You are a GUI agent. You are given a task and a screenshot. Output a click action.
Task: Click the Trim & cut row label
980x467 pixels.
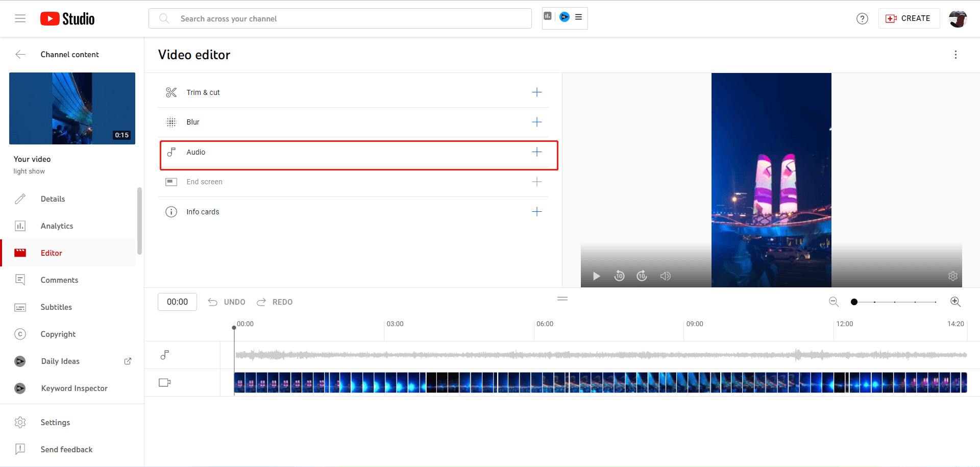(203, 92)
